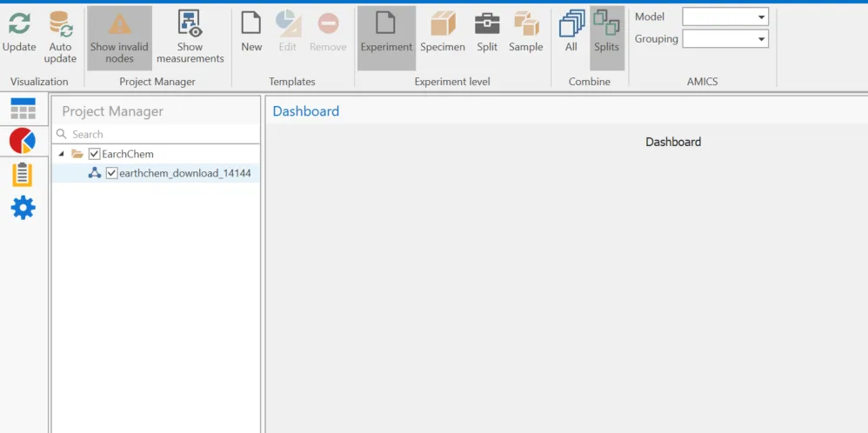The width and height of the screenshot is (868, 433).
Task: Click the search magnifier icon
Action: [x=62, y=134]
